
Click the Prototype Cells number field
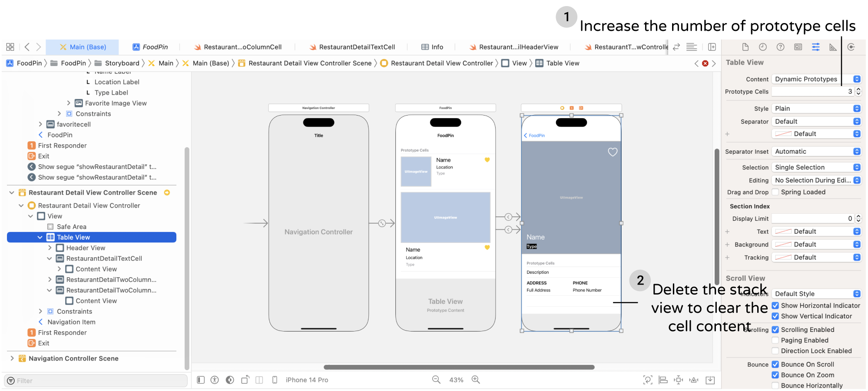812,92
